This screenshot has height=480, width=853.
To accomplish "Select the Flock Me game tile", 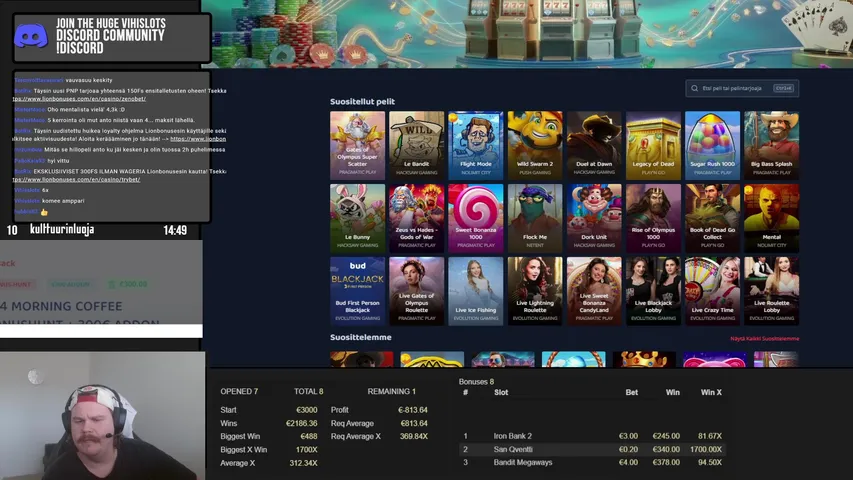I will pyautogui.click(x=535, y=218).
